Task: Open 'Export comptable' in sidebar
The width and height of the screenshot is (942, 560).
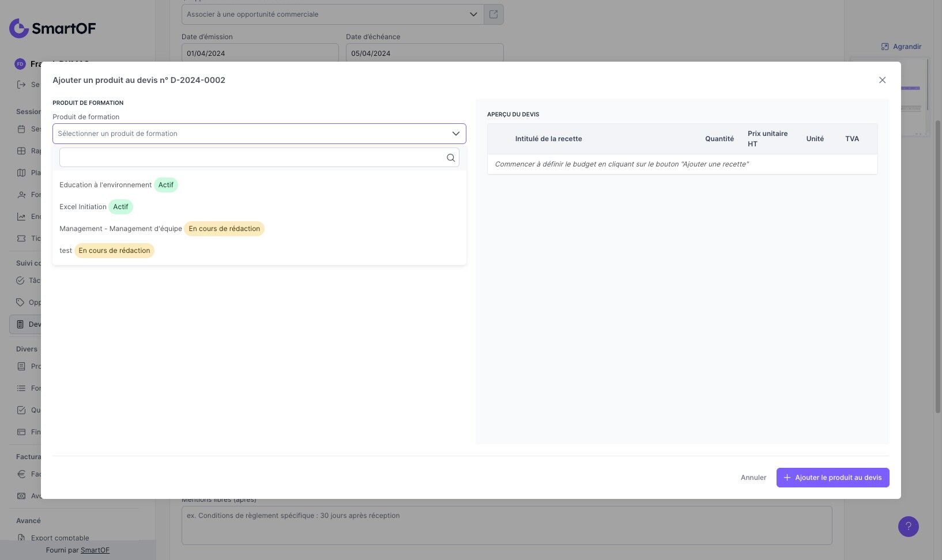Action: pos(60,538)
